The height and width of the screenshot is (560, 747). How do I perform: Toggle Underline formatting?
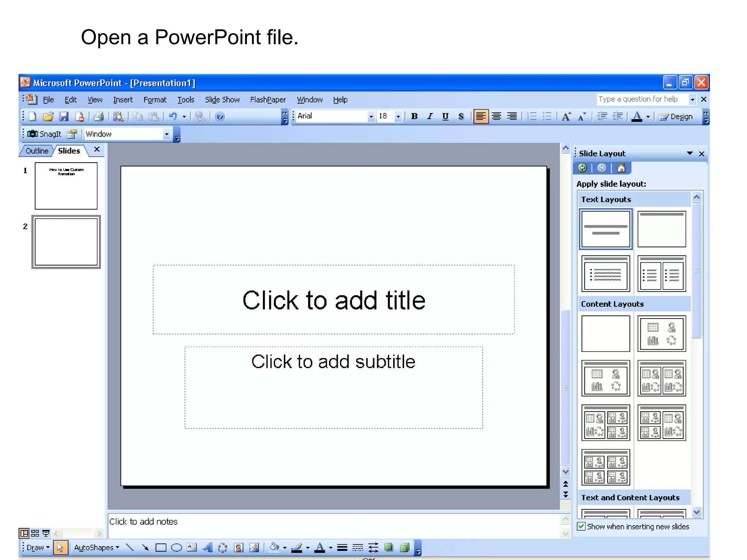click(445, 117)
